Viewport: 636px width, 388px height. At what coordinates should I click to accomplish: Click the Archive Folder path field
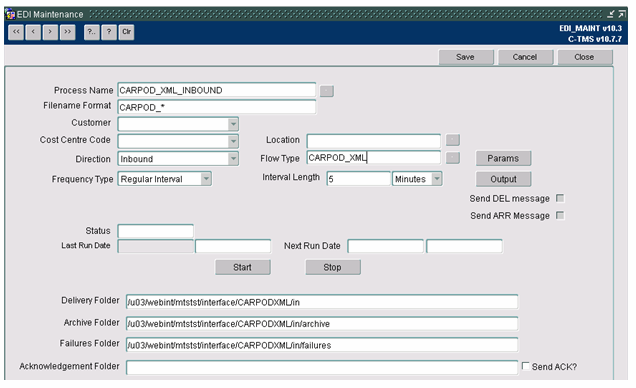322,324
